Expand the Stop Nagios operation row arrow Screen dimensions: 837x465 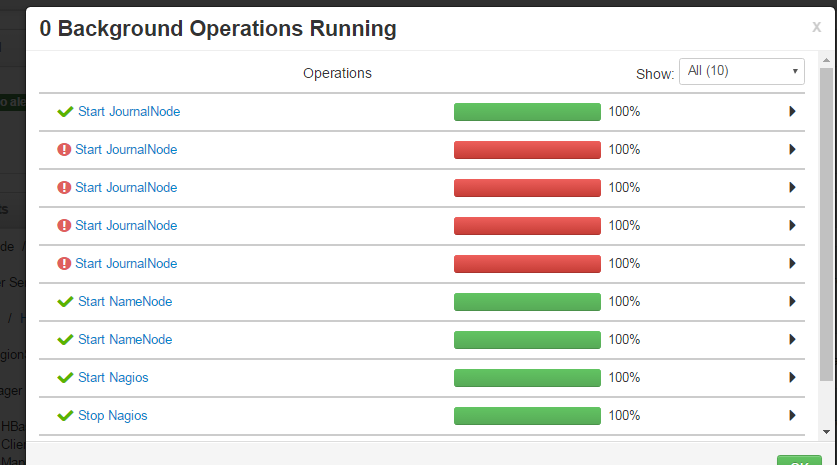tap(792, 416)
